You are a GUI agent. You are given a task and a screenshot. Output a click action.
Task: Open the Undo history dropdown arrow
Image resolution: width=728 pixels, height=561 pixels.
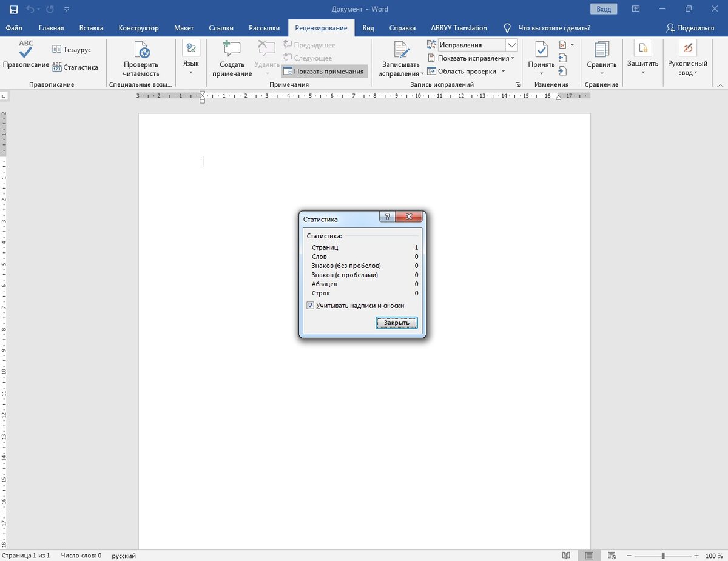[39, 10]
